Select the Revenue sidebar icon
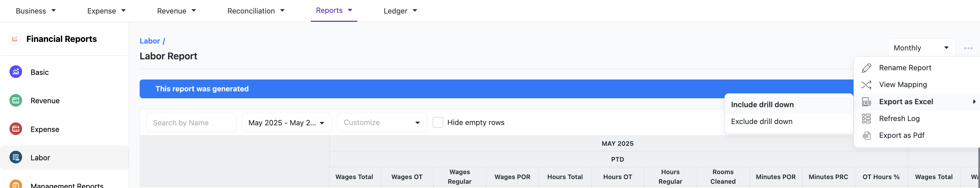This screenshot has height=188, width=980. [x=15, y=100]
